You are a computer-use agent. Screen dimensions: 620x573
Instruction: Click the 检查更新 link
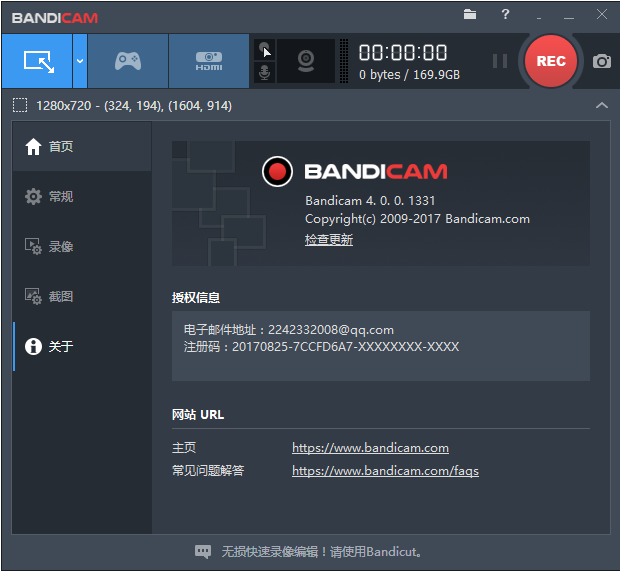pos(329,240)
